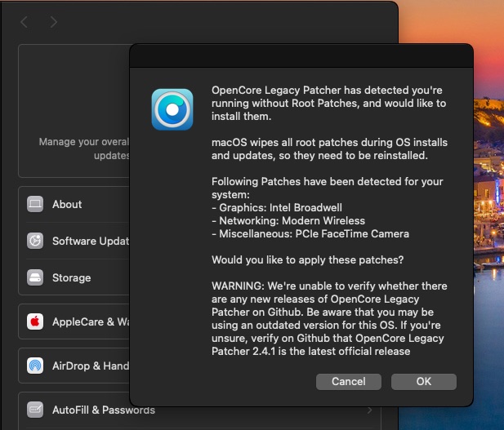This screenshot has width=504, height=430.
Task: Open the AutoFill & Passwords row label
Action: [x=103, y=410]
